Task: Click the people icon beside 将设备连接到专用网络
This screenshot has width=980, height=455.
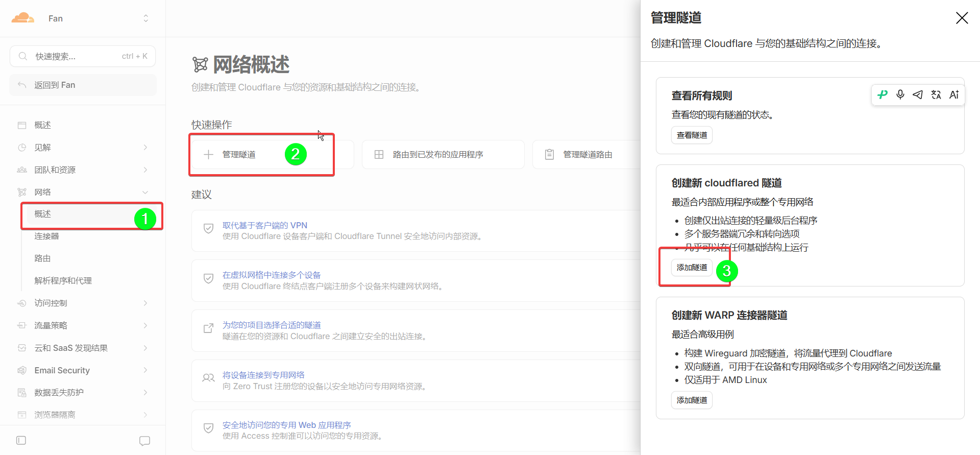Action: pyautogui.click(x=208, y=378)
